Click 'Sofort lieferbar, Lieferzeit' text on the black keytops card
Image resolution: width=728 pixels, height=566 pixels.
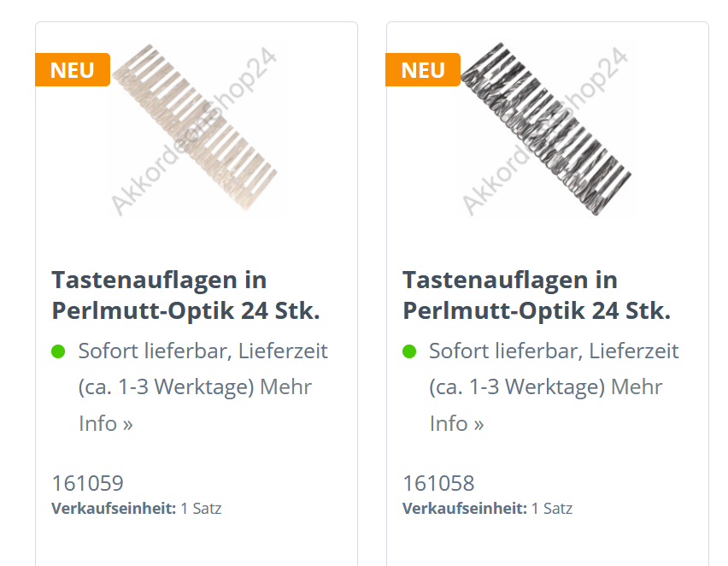coord(554,351)
